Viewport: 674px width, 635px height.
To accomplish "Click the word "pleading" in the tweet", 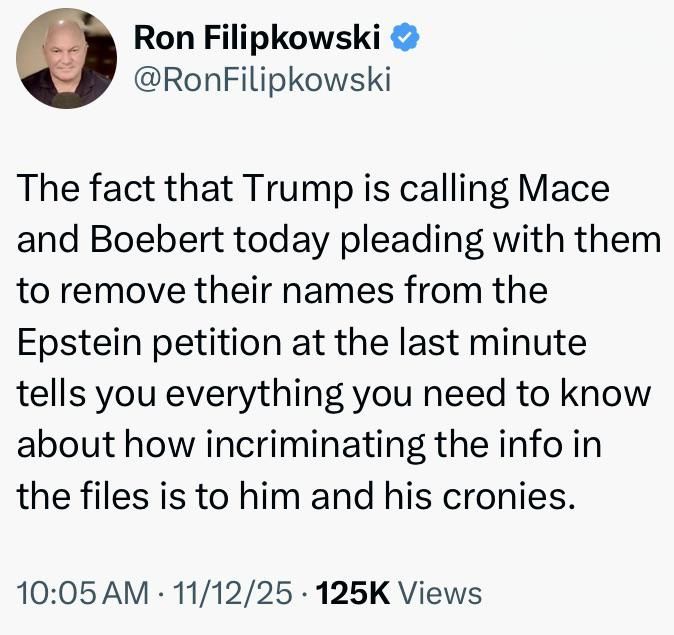I will [412, 241].
